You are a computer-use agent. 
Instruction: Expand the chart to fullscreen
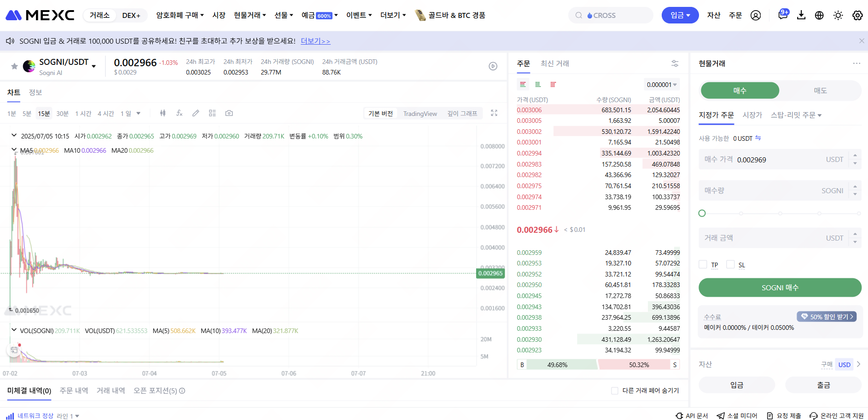click(x=494, y=113)
